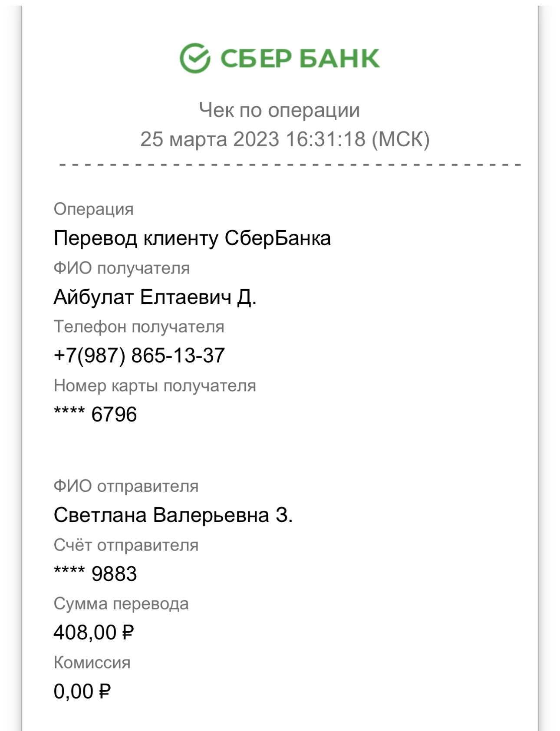Select recipient name Айбулат Елтаевич Д.
The width and height of the screenshot is (560, 731).
point(155,297)
